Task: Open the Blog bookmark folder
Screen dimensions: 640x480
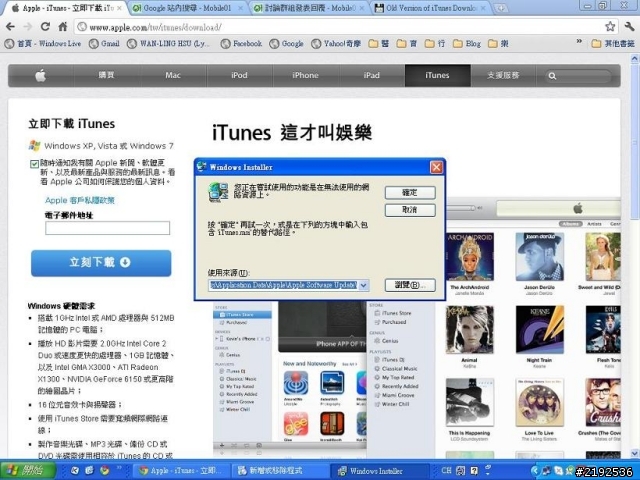Action: (467, 43)
